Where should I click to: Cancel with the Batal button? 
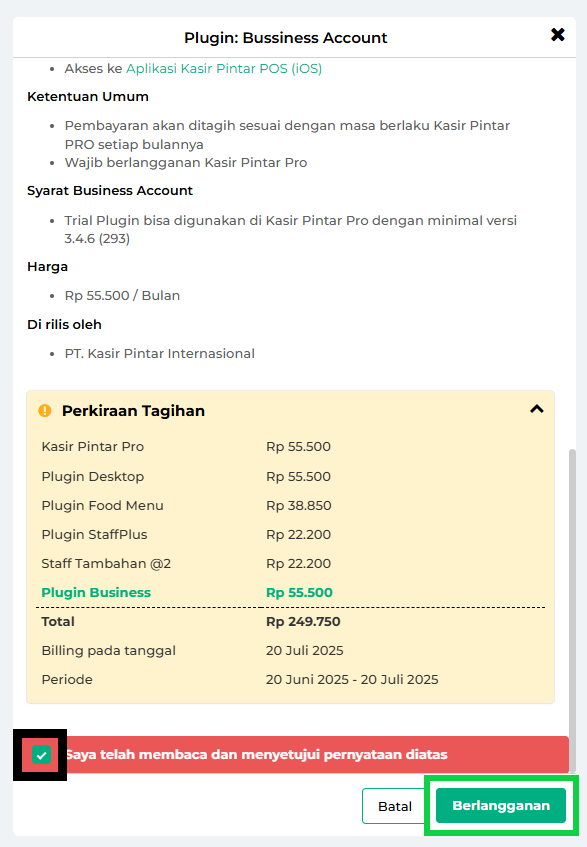coord(395,806)
